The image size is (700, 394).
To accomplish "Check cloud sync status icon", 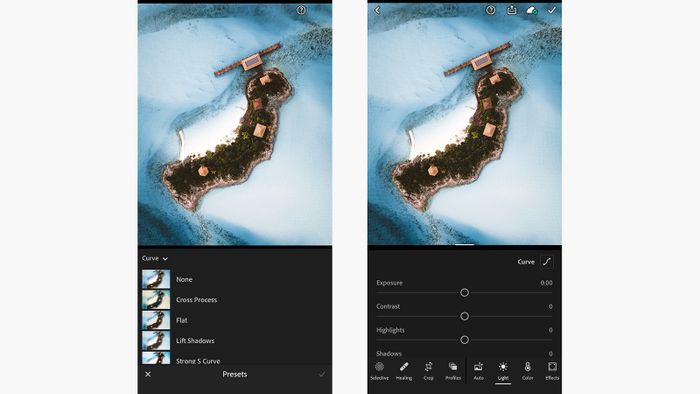I will (531, 10).
